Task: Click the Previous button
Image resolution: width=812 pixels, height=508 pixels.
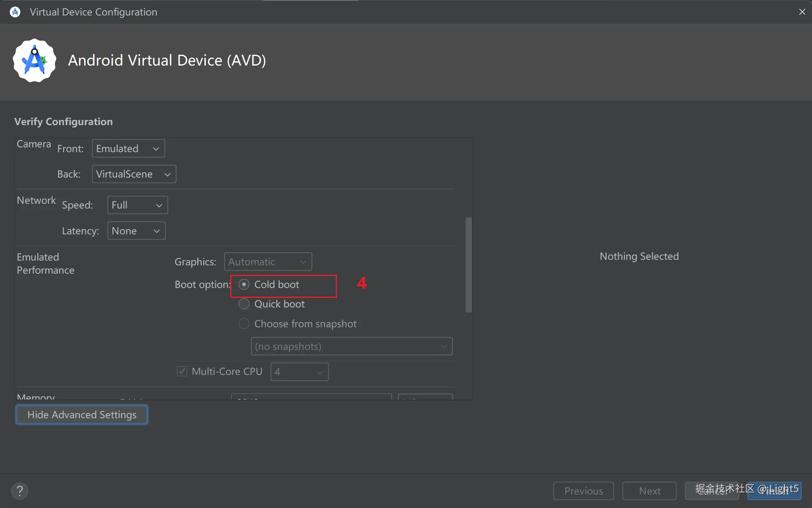Action: (x=583, y=491)
